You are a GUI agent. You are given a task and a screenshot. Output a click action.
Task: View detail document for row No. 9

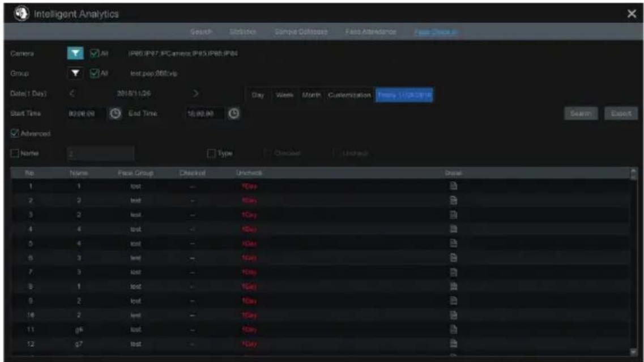point(454,301)
